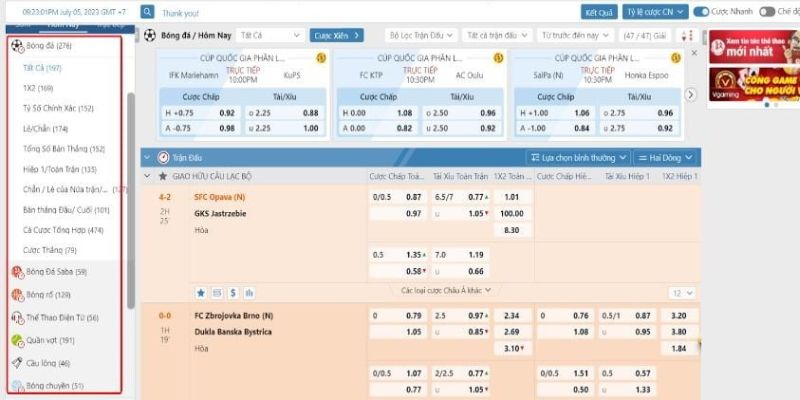
Task: Click SFC Opava (N) team name
Action: coord(219,197)
